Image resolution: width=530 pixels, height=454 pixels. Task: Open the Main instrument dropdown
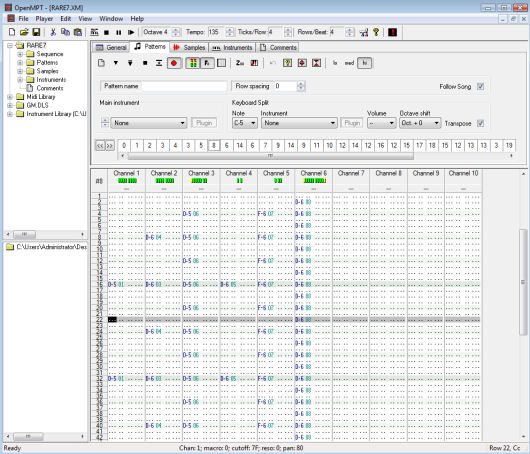[x=149, y=123]
